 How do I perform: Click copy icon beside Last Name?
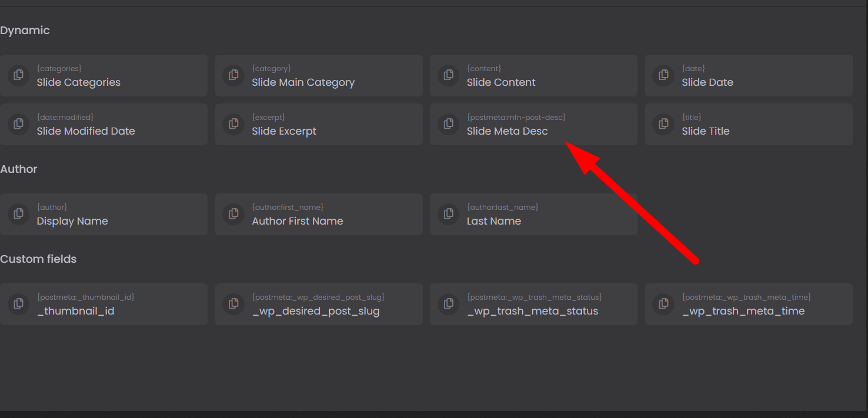coord(449,214)
